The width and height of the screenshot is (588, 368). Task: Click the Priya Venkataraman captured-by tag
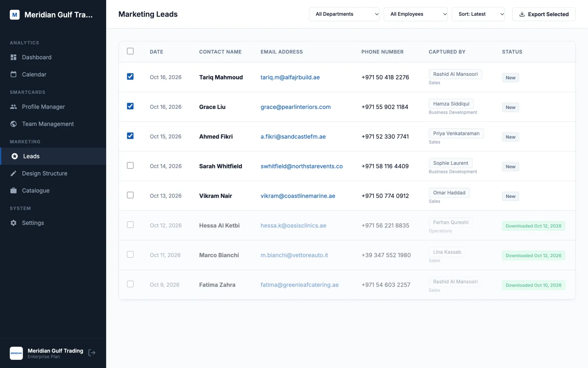456,134
